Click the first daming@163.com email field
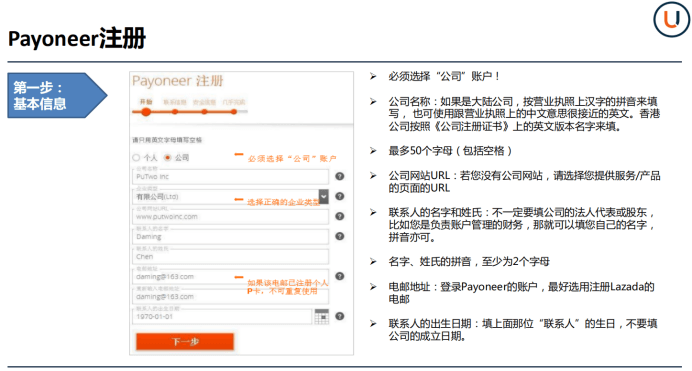The image size is (692, 371). pyautogui.click(x=230, y=276)
